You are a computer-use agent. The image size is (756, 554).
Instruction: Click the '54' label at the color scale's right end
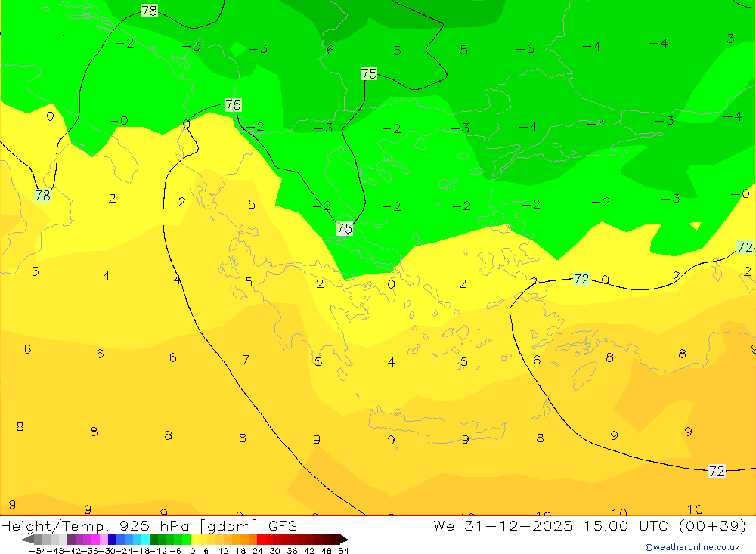tap(343, 551)
